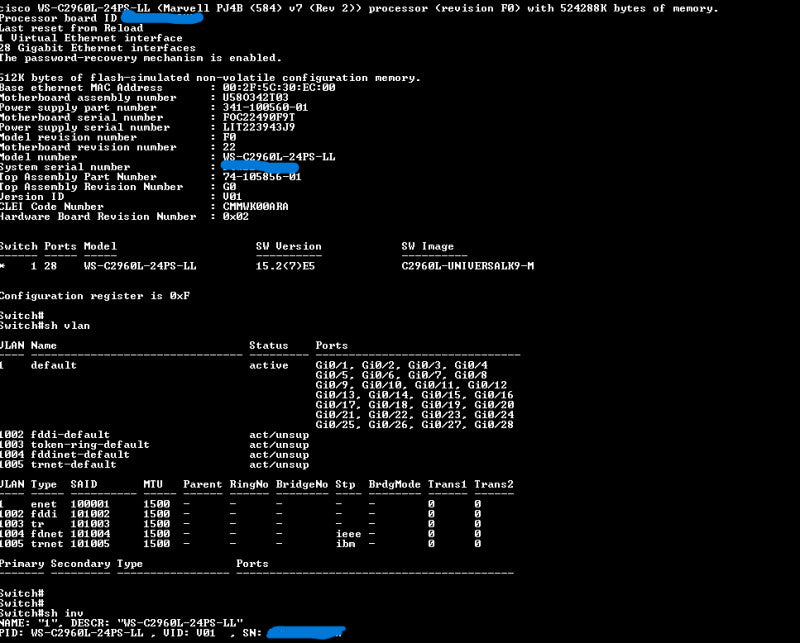Screen dimensions: 800x643
Task: Click the 'Version ID' V01 value
Action: [x=232, y=196]
